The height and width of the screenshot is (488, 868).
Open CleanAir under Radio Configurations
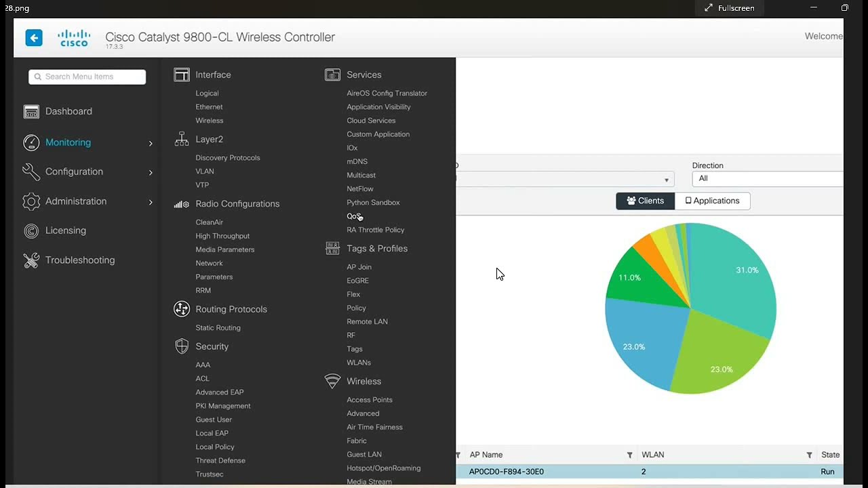[210, 222]
